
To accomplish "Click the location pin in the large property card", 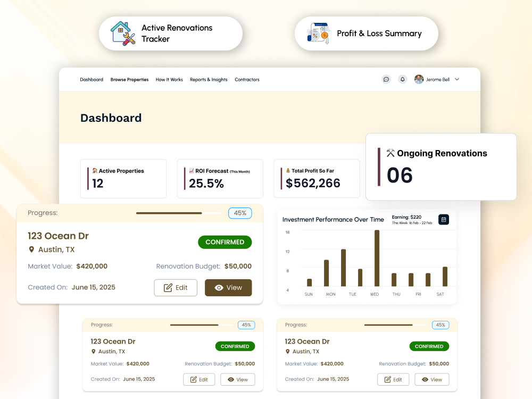I will pos(31,250).
